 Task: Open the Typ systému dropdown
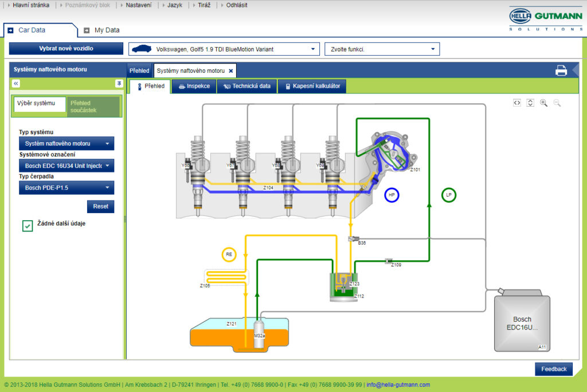click(66, 143)
